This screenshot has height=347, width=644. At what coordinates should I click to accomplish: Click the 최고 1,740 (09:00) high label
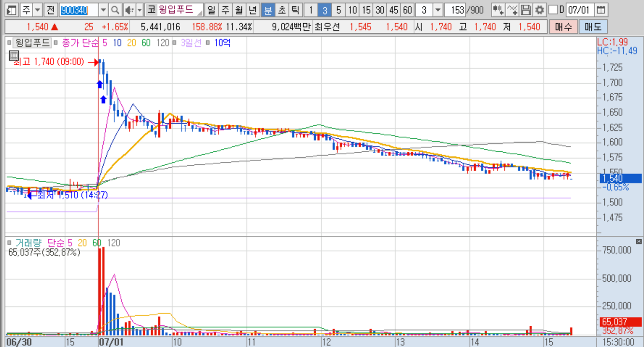[x=48, y=62]
